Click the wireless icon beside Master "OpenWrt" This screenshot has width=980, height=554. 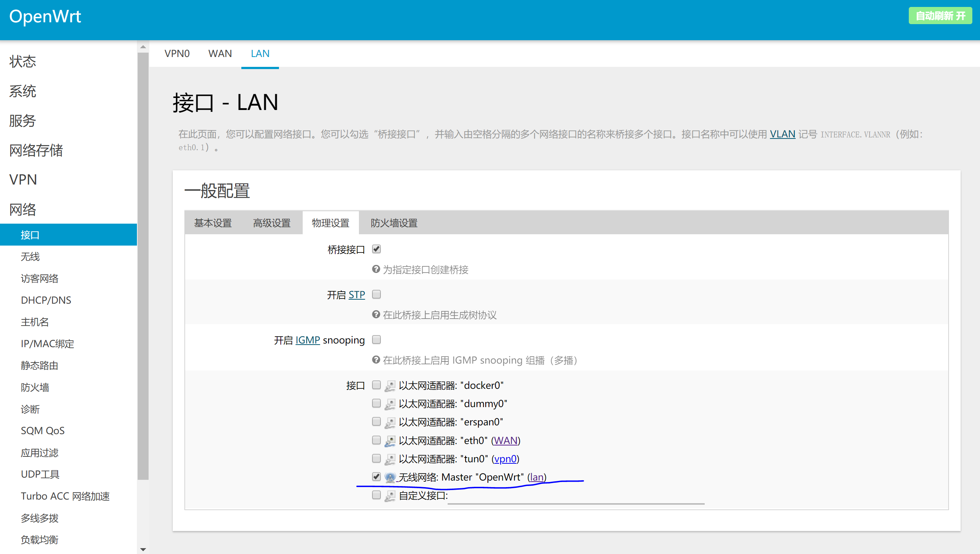[390, 477]
